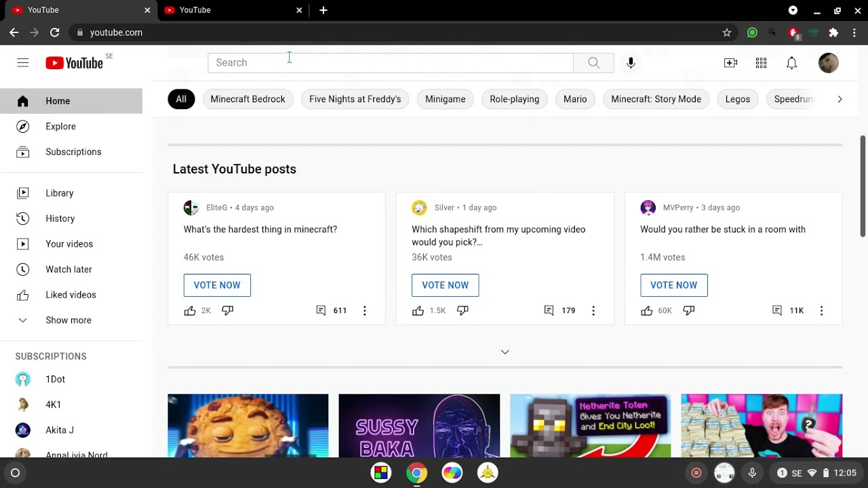Show next topic chips with arrow
Viewport: 868px width, 488px height.
pos(840,99)
